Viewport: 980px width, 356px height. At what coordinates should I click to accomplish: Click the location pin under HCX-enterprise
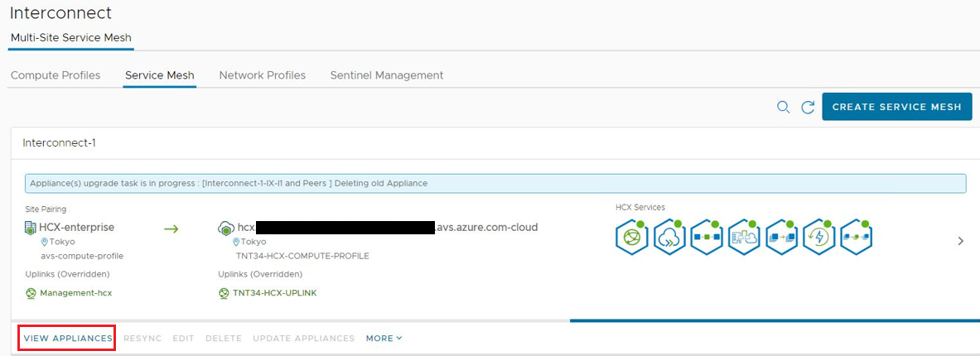pyautogui.click(x=45, y=243)
